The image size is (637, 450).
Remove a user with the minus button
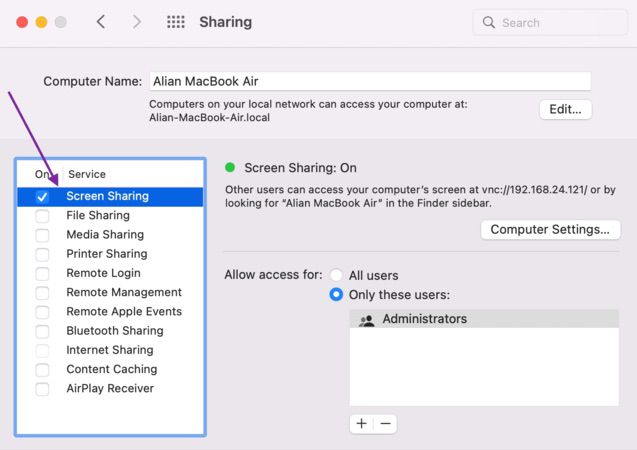coord(385,424)
